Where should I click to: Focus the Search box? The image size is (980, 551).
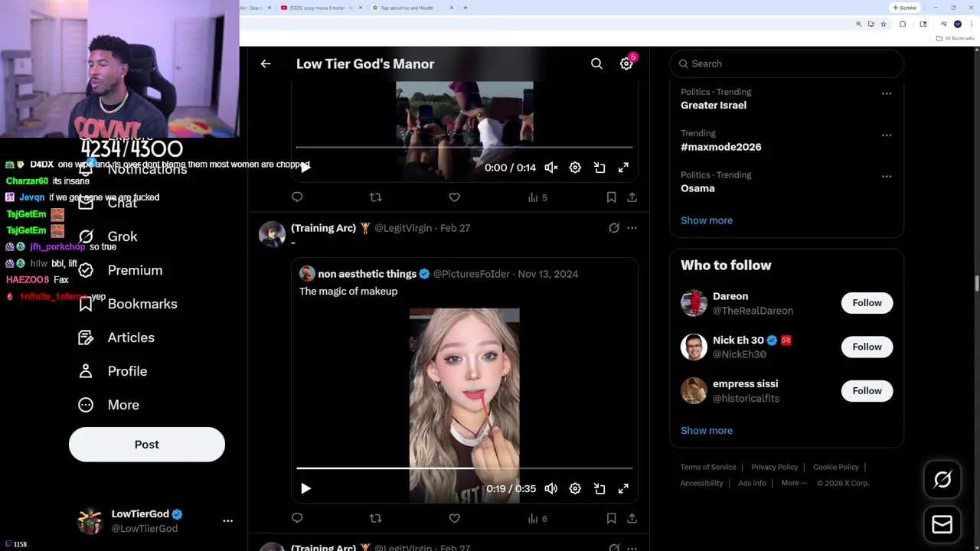786,64
